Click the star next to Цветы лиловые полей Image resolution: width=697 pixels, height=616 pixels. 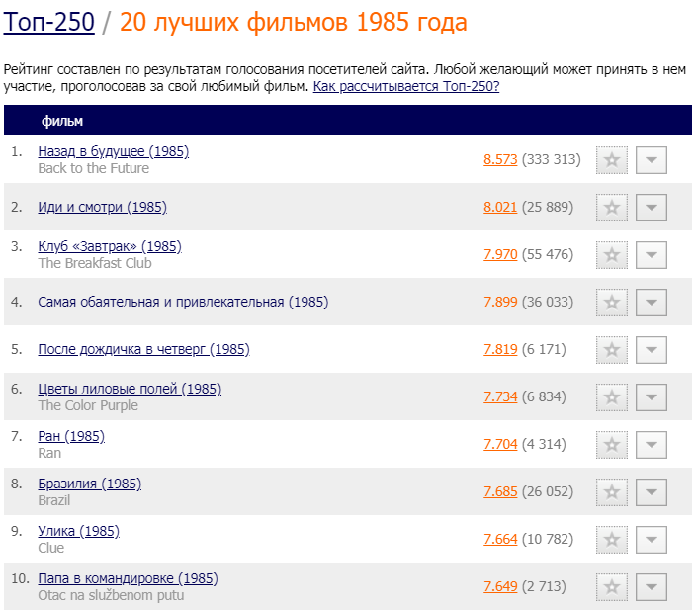pos(612,397)
